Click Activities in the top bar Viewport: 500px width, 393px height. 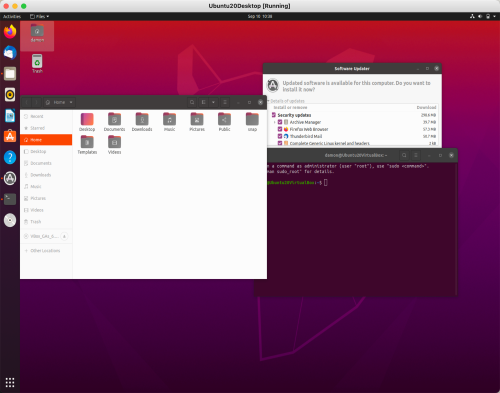(x=12, y=16)
